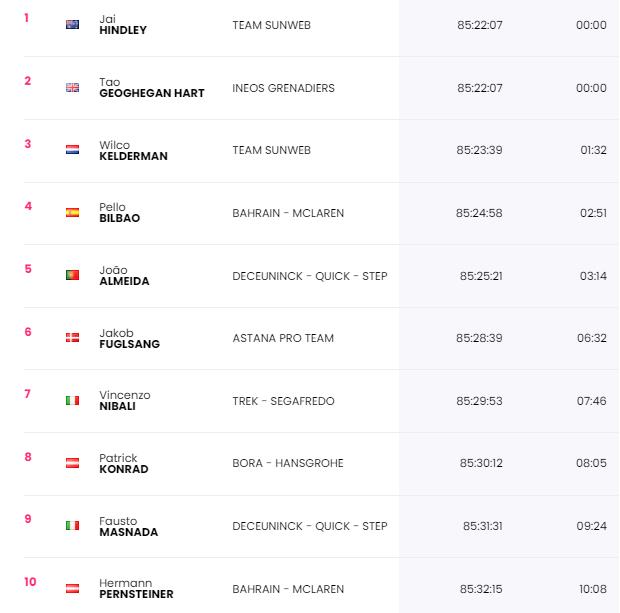Click the British flag beside Tao Geoghegan Hart
Viewport: 620px width, 613px height.
pos(72,87)
